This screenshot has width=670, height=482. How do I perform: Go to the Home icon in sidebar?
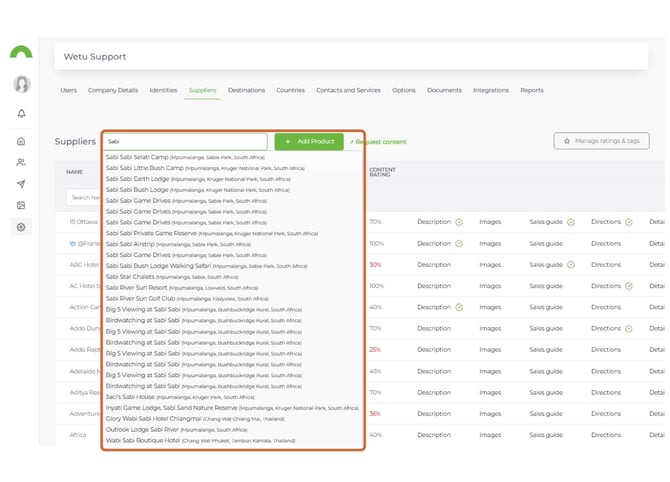[21, 141]
